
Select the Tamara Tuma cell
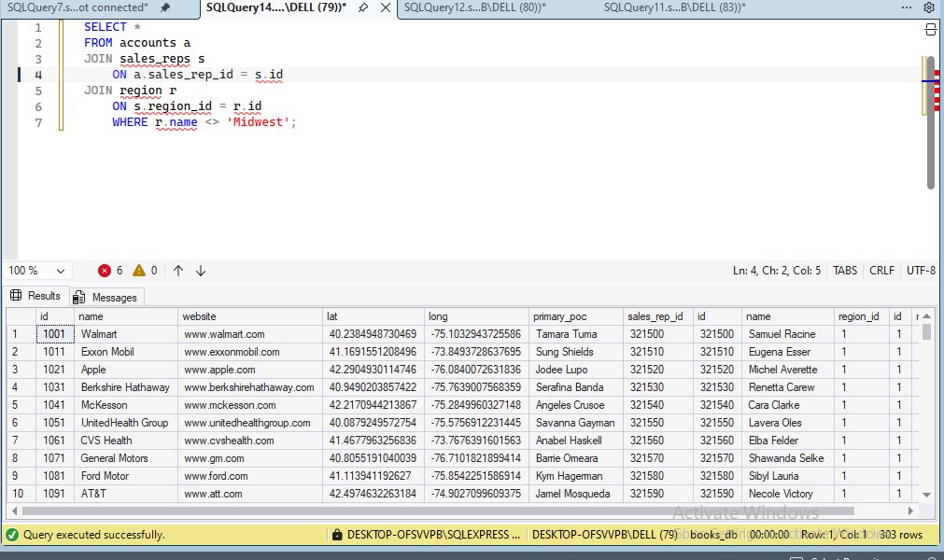coord(575,334)
